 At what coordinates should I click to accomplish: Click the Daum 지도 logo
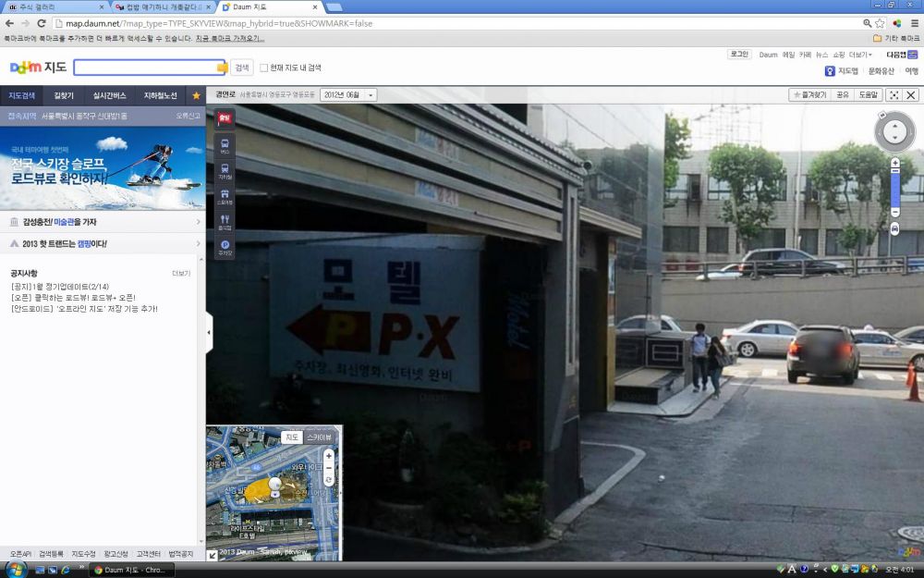point(38,68)
